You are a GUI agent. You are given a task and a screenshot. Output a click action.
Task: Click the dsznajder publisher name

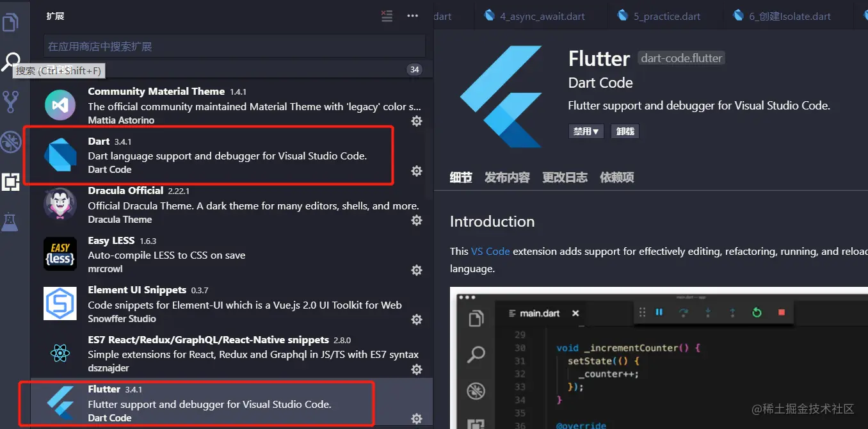(110, 369)
